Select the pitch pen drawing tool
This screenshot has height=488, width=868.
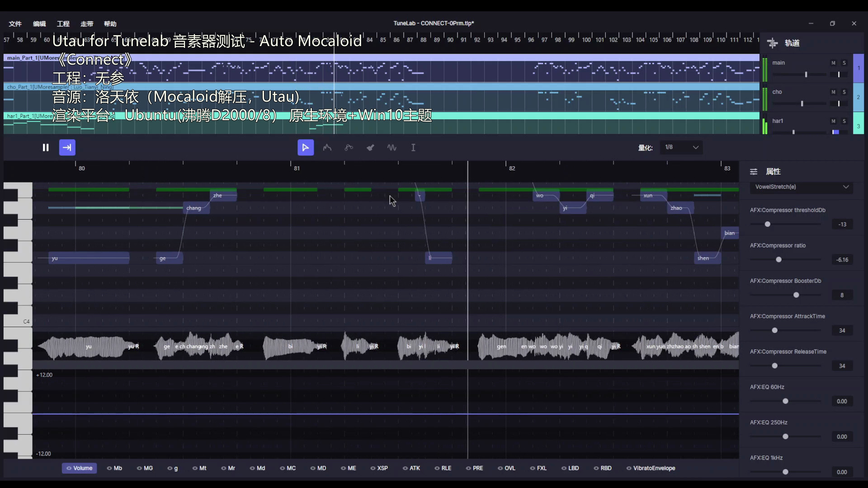point(327,147)
